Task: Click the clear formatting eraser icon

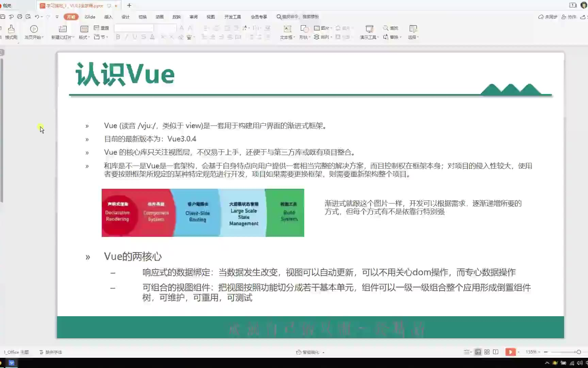Action: 181,37
